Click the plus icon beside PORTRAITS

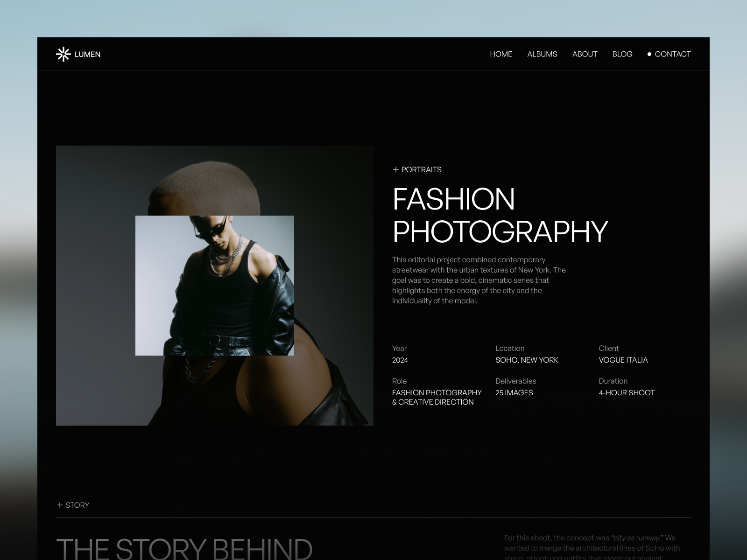pyautogui.click(x=396, y=169)
